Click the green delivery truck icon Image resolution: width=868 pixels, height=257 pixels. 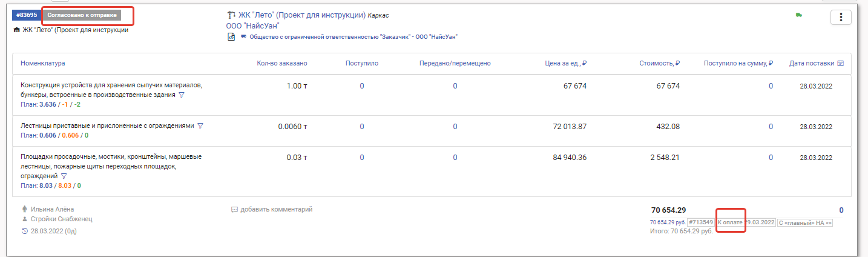[798, 15]
